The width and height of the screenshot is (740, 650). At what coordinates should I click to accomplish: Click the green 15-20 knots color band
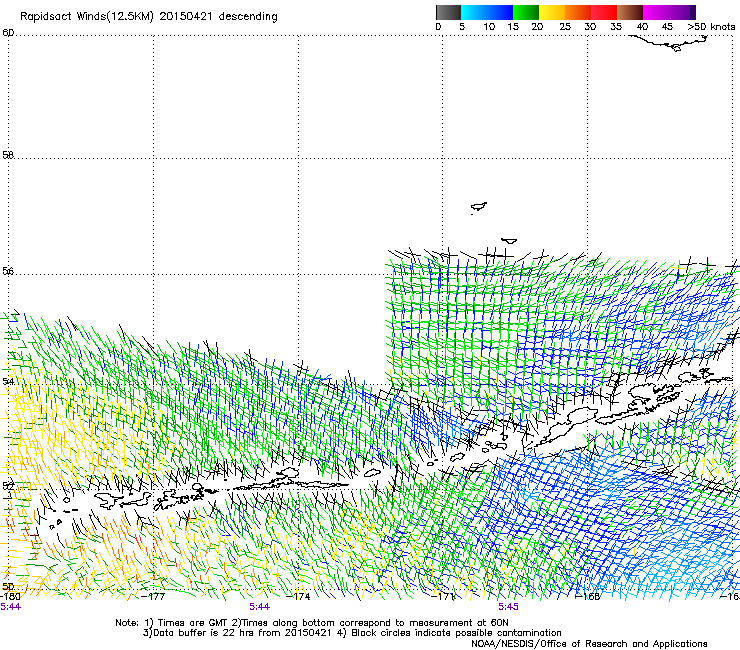coord(526,12)
